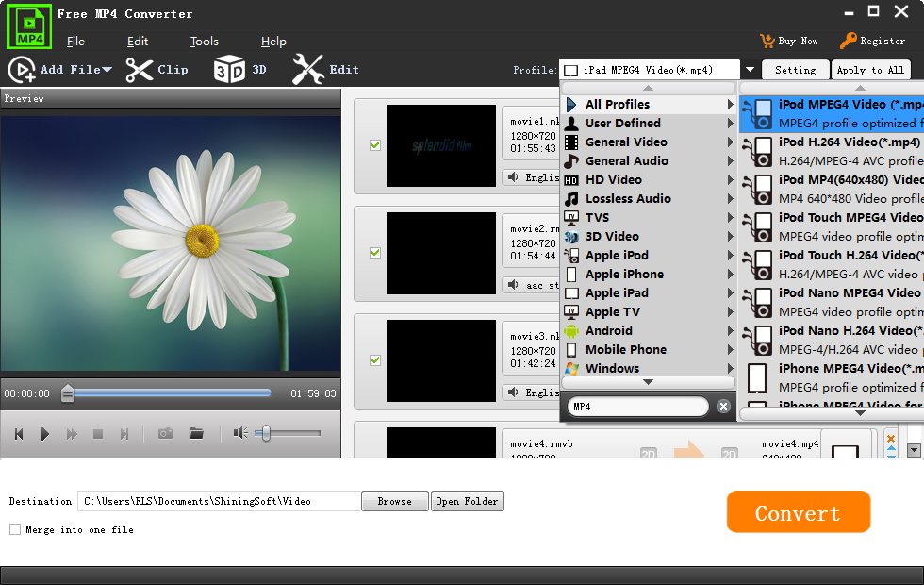Select iPod H.264 Video profile
Viewport: 924px width, 585px height.
832,152
